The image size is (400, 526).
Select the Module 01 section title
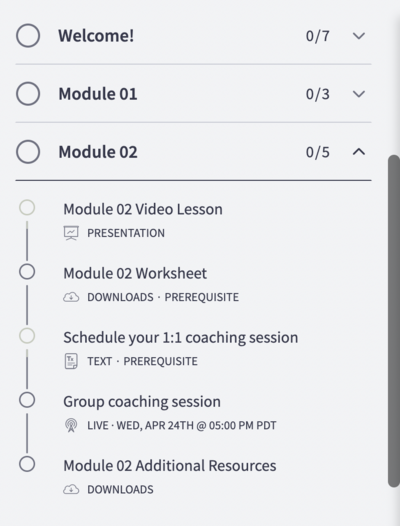coord(98,94)
